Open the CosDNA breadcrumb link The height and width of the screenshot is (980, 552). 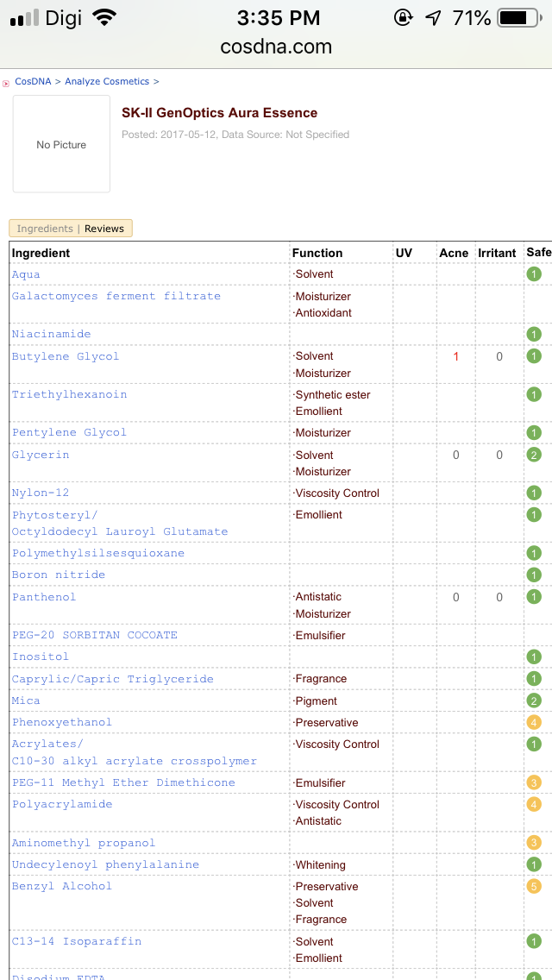[x=33, y=81]
